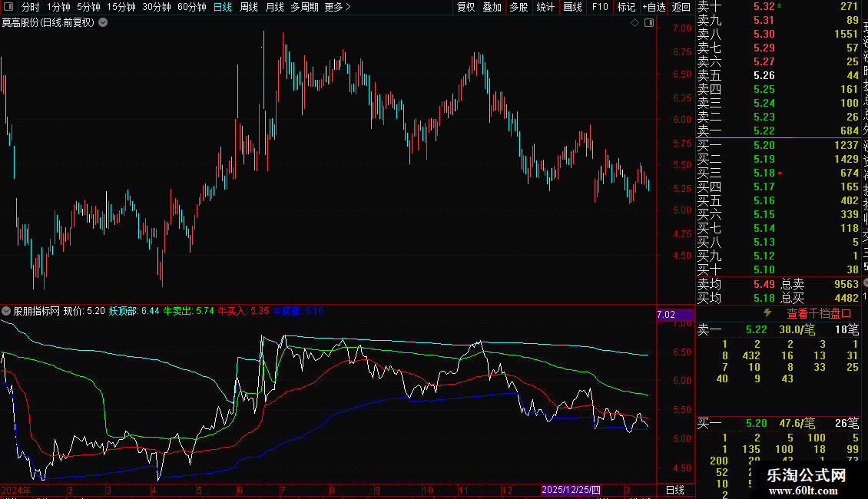Click the 总买 4482 total
Image resolution: width=868 pixels, height=499 pixels.
[x=820, y=298]
